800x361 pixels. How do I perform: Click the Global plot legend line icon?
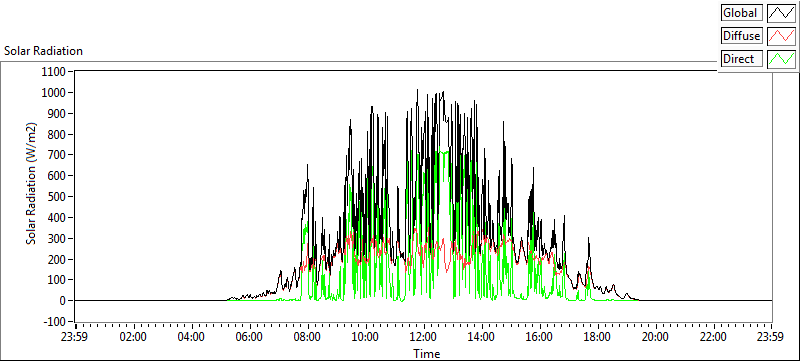click(782, 13)
